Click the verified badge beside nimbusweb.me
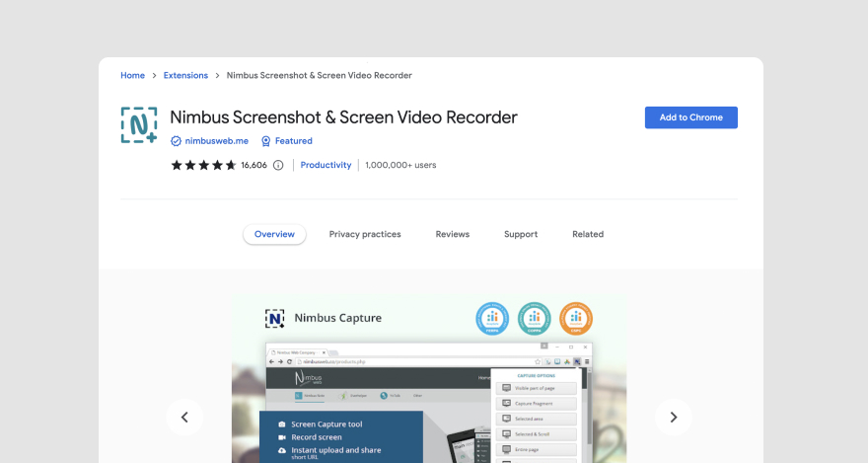 coord(176,141)
